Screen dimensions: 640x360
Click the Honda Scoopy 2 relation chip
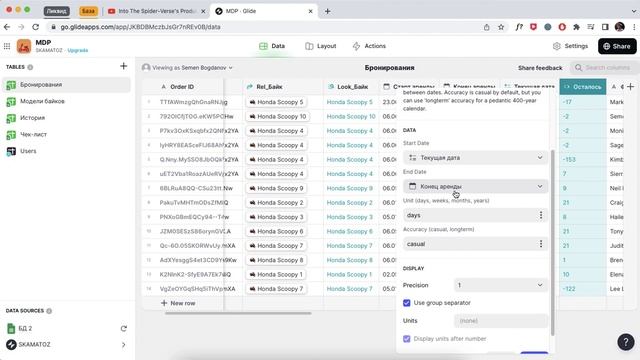point(276,202)
